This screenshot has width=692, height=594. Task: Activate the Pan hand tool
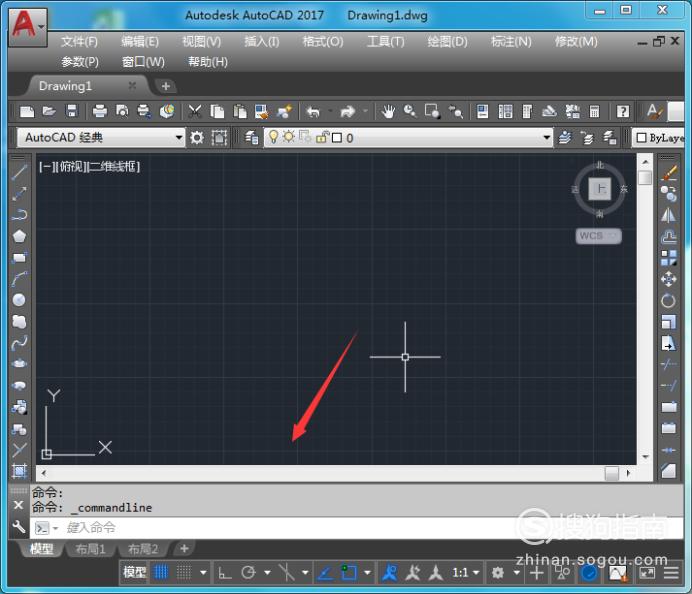tap(388, 112)
